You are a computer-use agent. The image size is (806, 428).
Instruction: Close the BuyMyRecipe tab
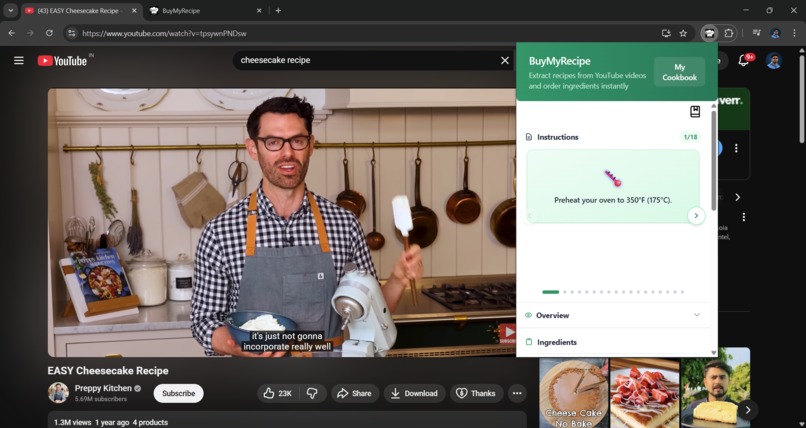[259, 10]
